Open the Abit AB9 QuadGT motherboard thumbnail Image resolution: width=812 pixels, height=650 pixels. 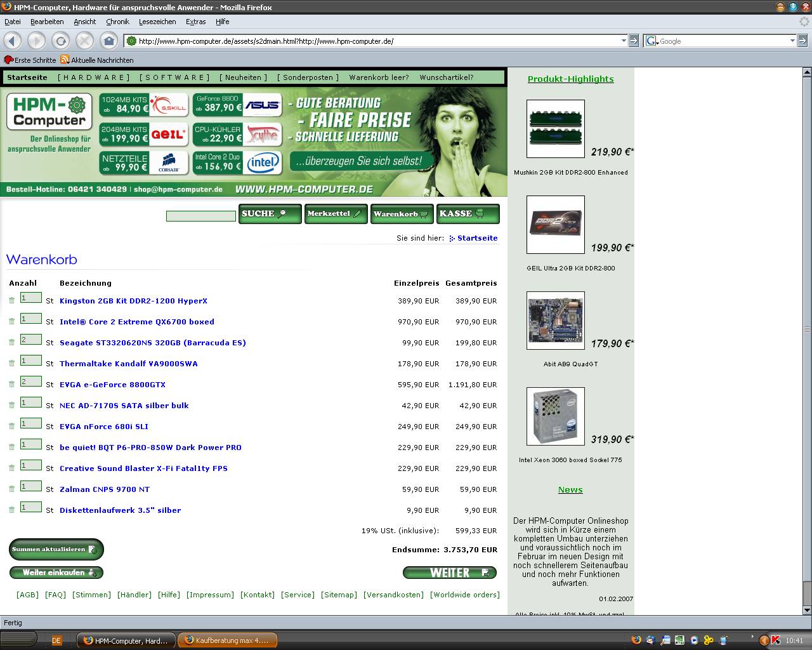click(x=556, y=321)
